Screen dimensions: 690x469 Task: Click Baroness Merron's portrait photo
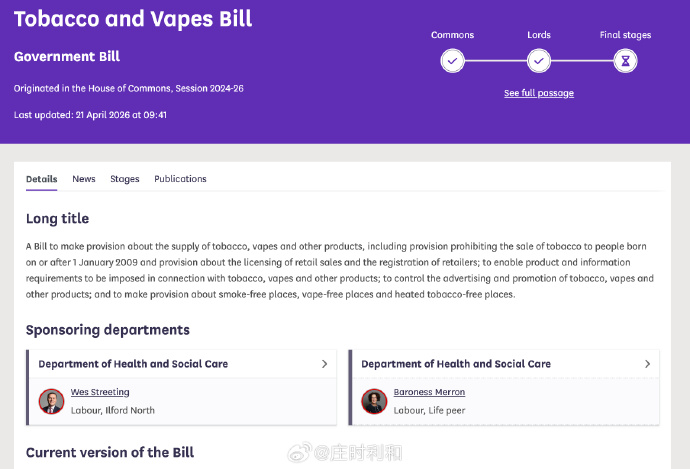[x=374, y=401]
